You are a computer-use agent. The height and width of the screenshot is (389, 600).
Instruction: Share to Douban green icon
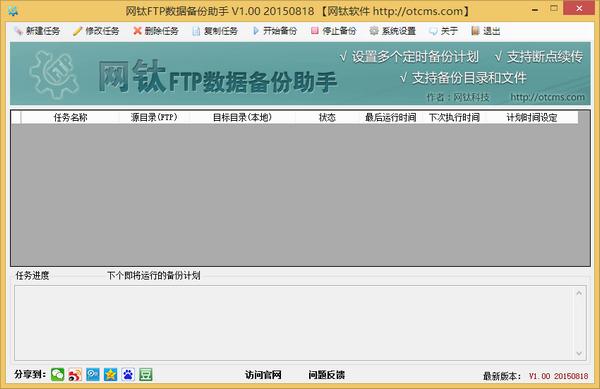tap(145, 374)
